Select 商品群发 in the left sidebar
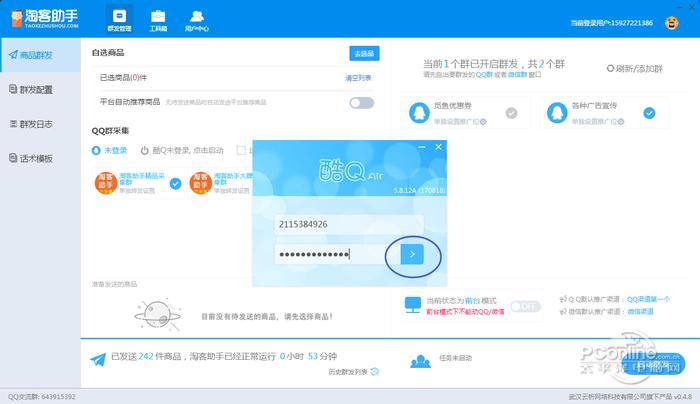 tap(40, 55)
